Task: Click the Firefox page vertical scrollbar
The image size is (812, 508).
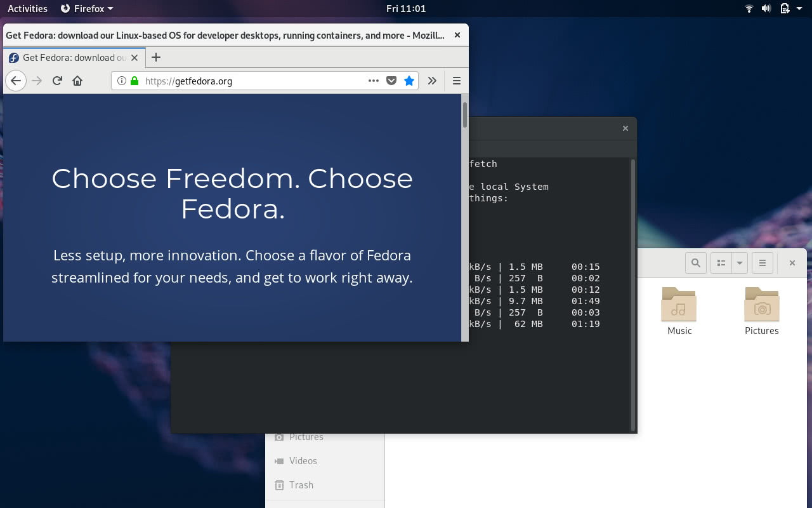Action: tap(465, 114)
